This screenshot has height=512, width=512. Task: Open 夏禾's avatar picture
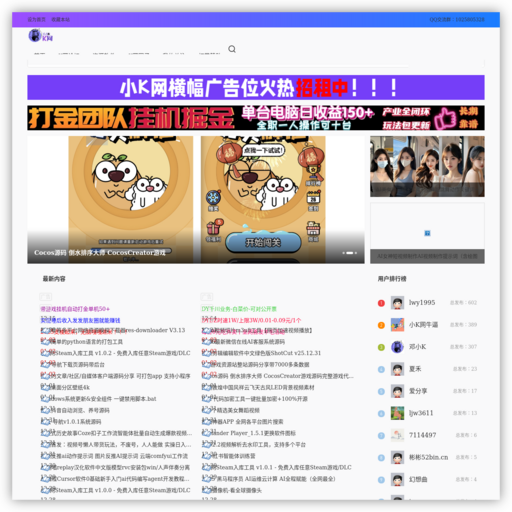[397, 369]
